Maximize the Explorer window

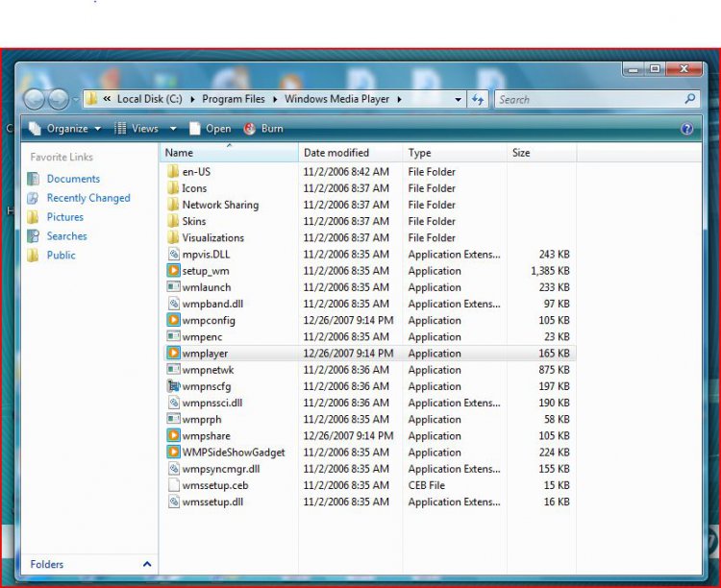point(655,69)
